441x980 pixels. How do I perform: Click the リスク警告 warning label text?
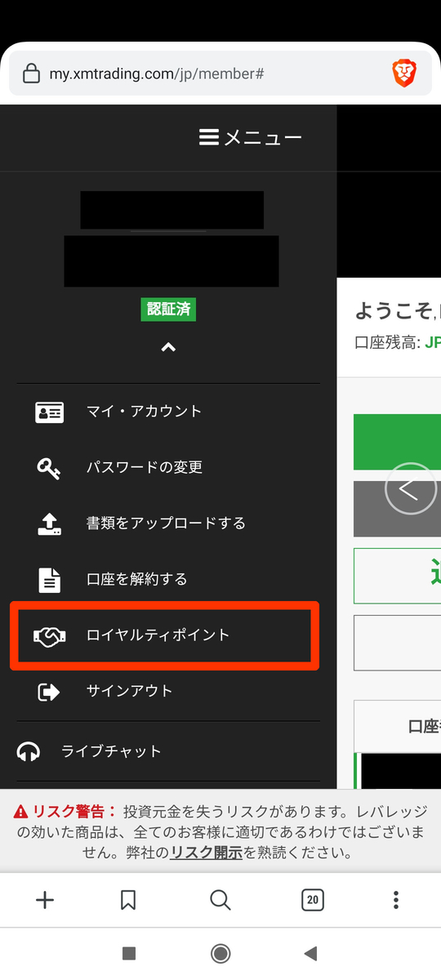(x=74, y=812)
